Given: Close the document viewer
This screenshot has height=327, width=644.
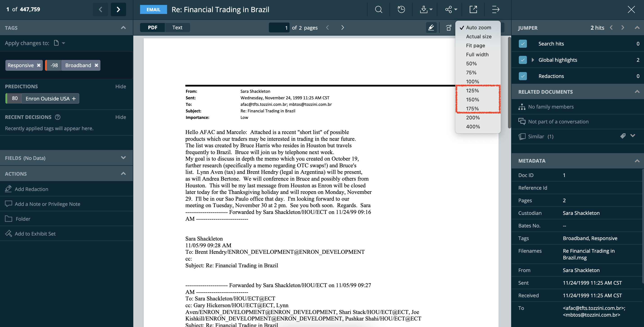Looking at the screenshot, I should pos(631,9).
